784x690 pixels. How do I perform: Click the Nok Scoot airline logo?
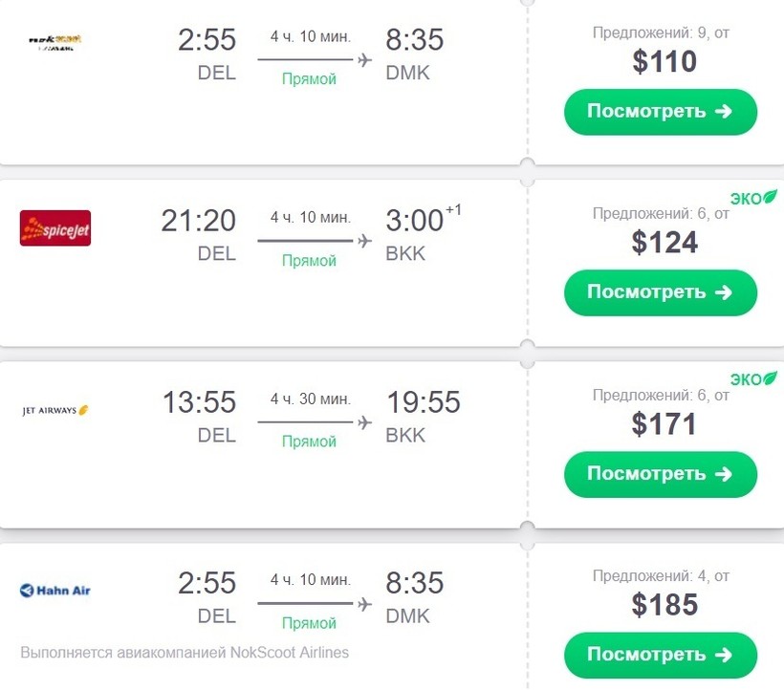[x=55, y=41]
